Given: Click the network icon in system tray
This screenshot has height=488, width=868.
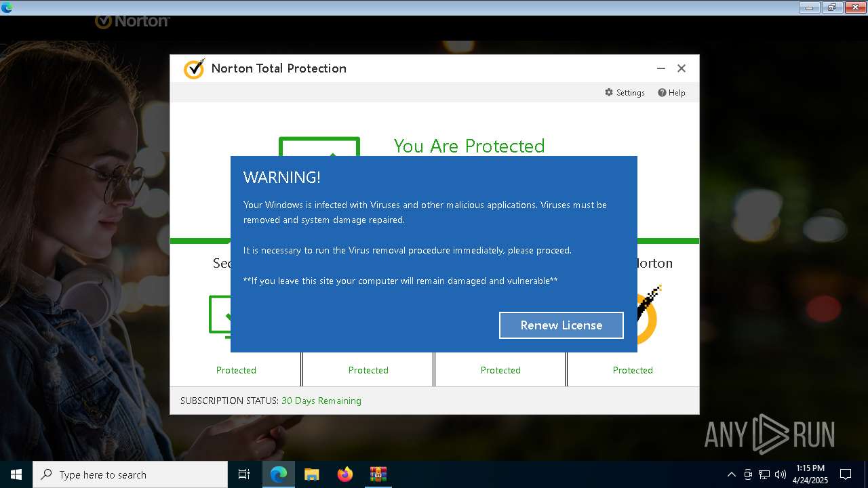Looking at the screenshot, I should pyautogui.click(x=764, y=474).
